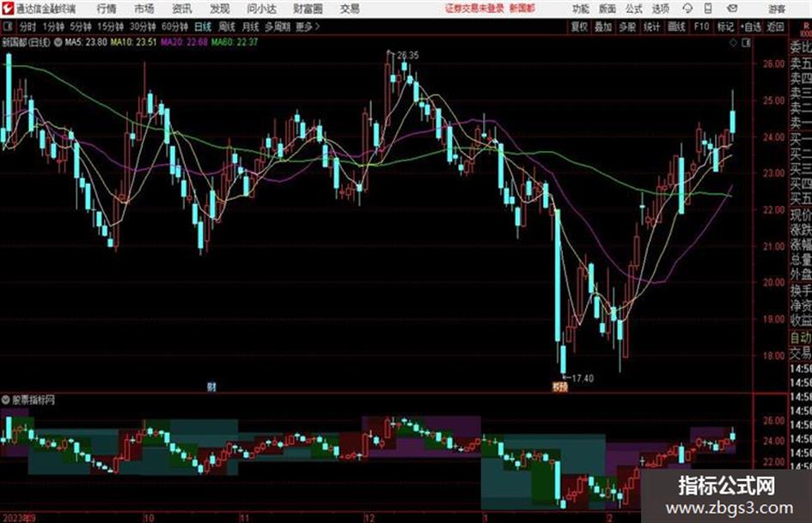Click the 统计 statistics toolbar button

(651, 27)
